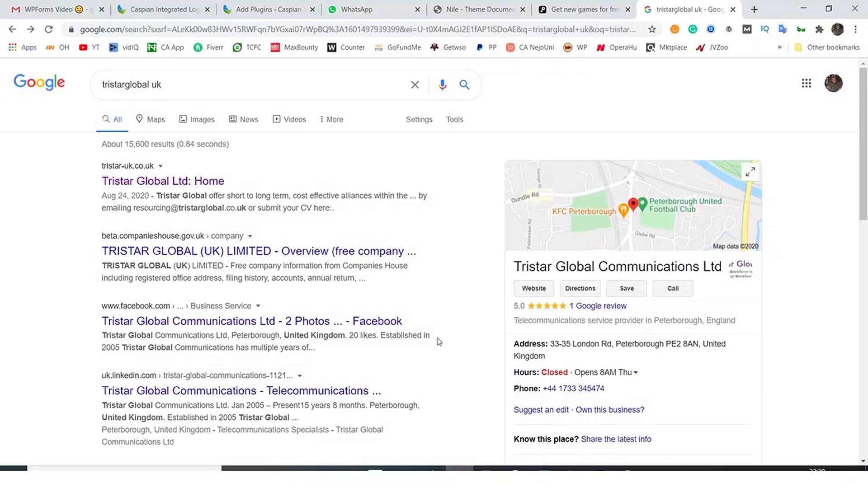Open Tristar Global Communications Facebook result
This screenshot has width=868, height=488.
point(251,321)
